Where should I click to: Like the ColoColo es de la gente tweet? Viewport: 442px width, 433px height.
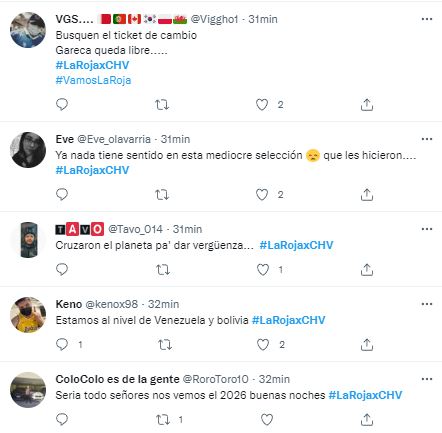(267, 419)
